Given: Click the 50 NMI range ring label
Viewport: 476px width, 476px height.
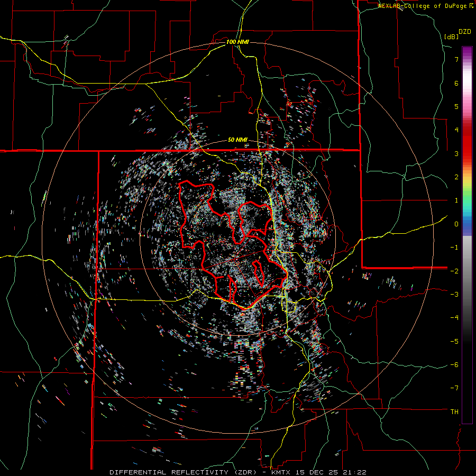Looking at the screenshot, I should point(237,140).
